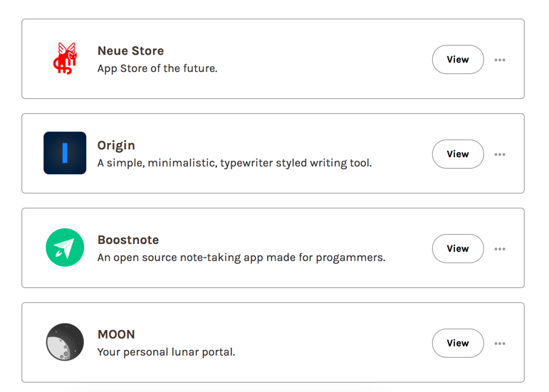This screenshot has width=549, height=392.
Task: Open more options for Origin
Action: tap(500, 154)
